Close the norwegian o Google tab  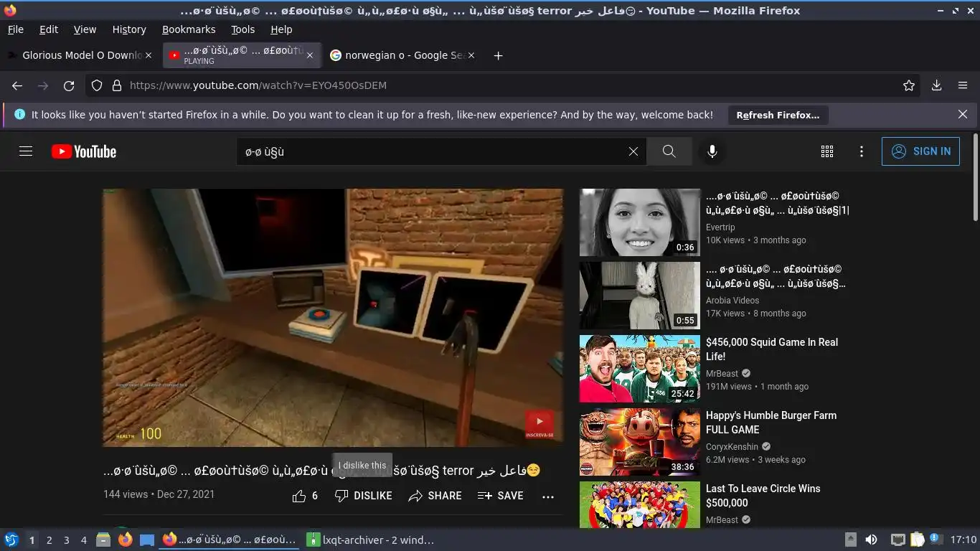coord(471,55)
